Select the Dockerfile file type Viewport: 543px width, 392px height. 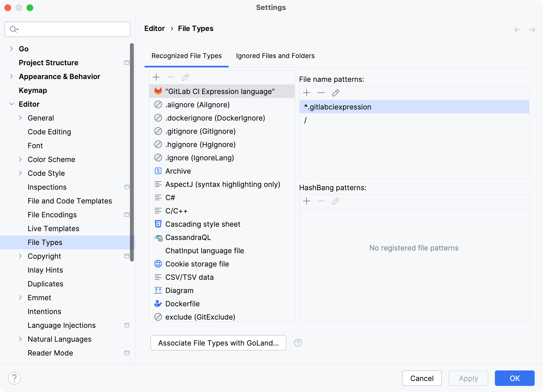pos(182,304)
